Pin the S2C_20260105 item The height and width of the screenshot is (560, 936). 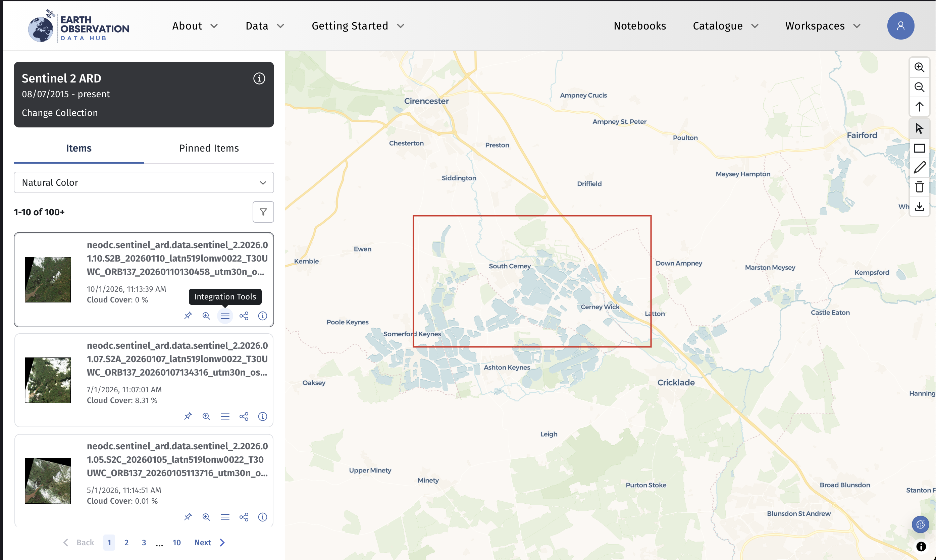pyautogui.click(x=188, y=517)
